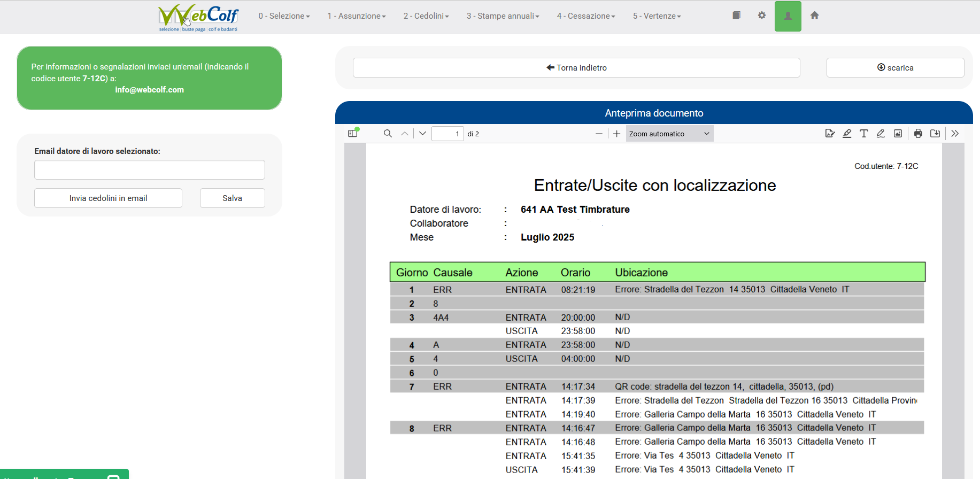Click the Torna indietro button

point(576,68)
